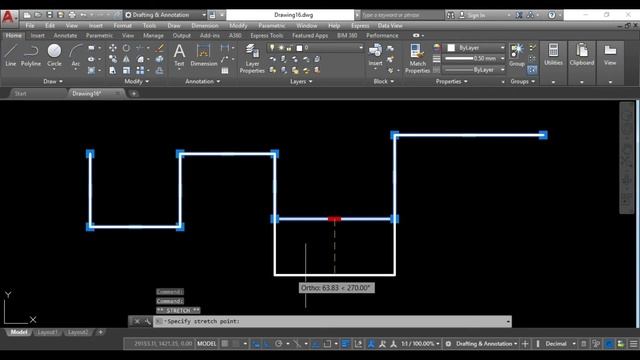Screen dimensions: 640x360
Task: Click Match Properties tool
Action: point(417,59)
